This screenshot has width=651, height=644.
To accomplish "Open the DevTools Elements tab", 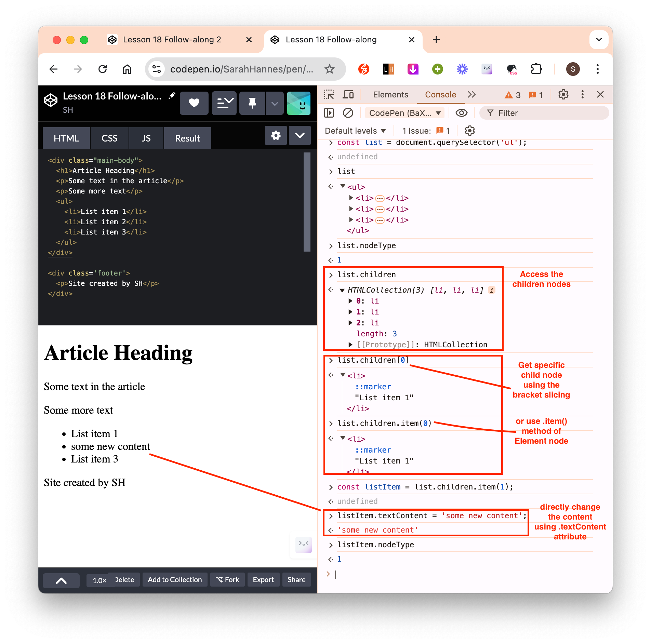I will pyautogui.click(x=390, y=95).
